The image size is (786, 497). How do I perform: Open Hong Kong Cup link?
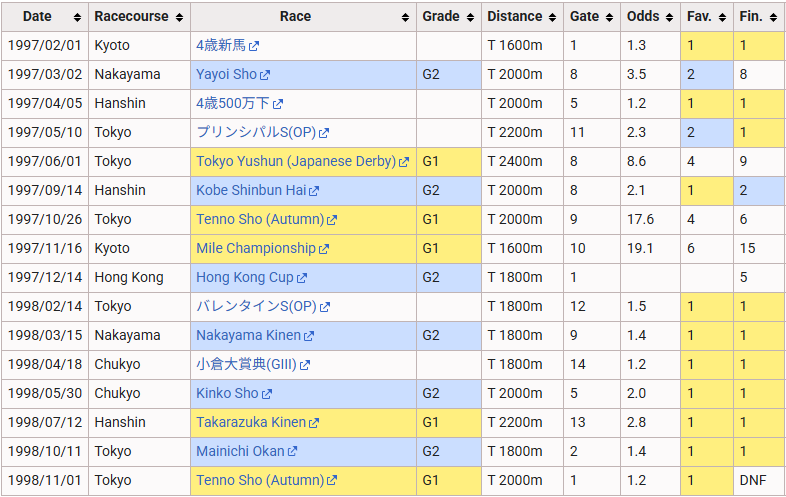[245, 277]
